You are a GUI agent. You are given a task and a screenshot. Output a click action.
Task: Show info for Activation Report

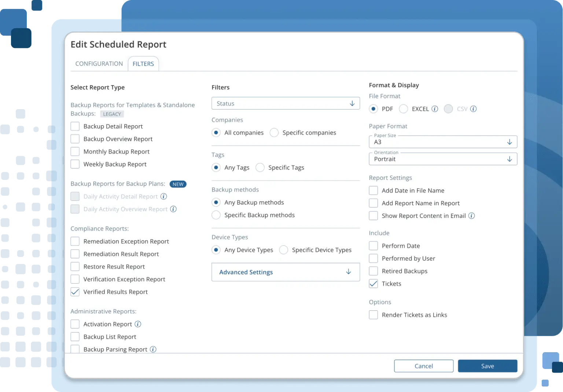138,324
